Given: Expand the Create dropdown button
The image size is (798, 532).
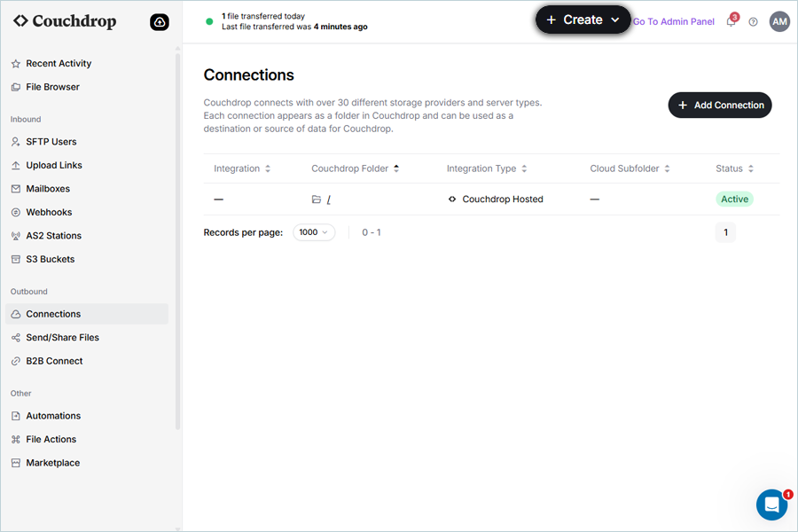Looking at the screenshot, I should pos(583,20).
